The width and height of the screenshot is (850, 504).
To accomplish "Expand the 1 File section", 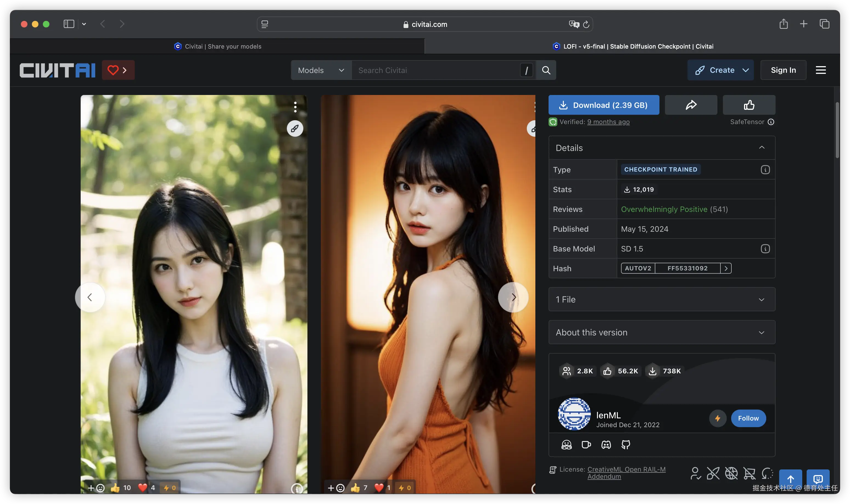I will point(662,299).
